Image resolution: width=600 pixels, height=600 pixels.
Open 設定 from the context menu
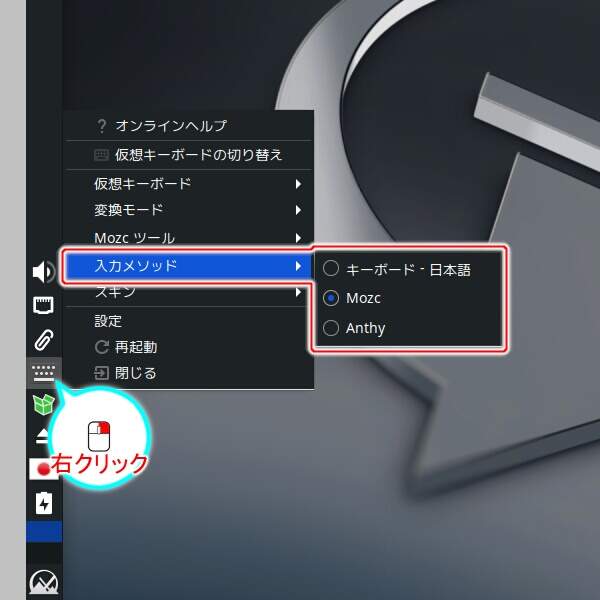click(189, 321)
